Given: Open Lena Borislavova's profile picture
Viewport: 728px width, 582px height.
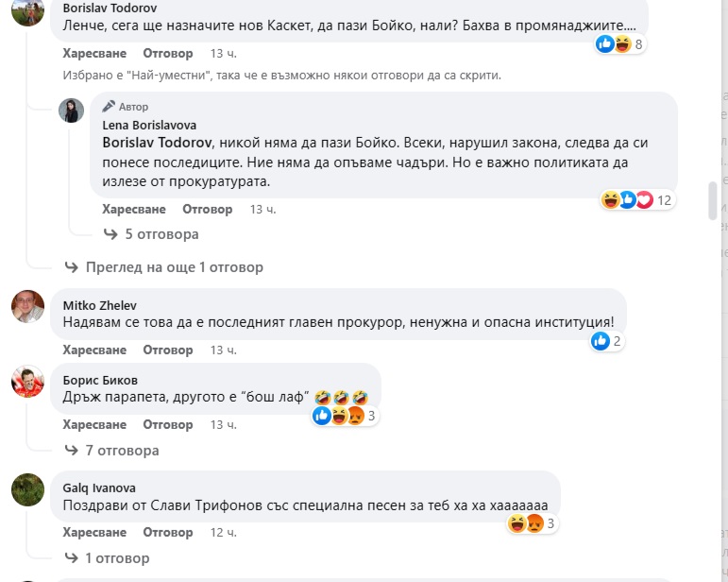Looking at the screenshot, I should click(72, 111).
